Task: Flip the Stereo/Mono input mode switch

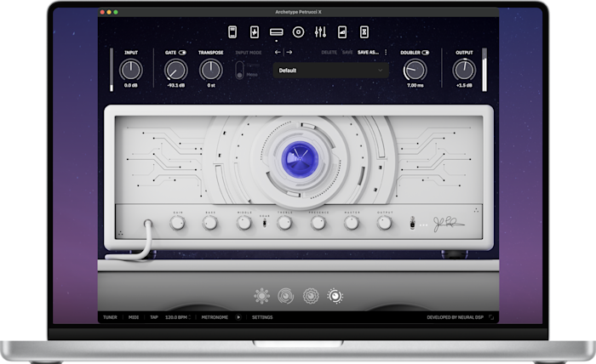Action: 239,71
